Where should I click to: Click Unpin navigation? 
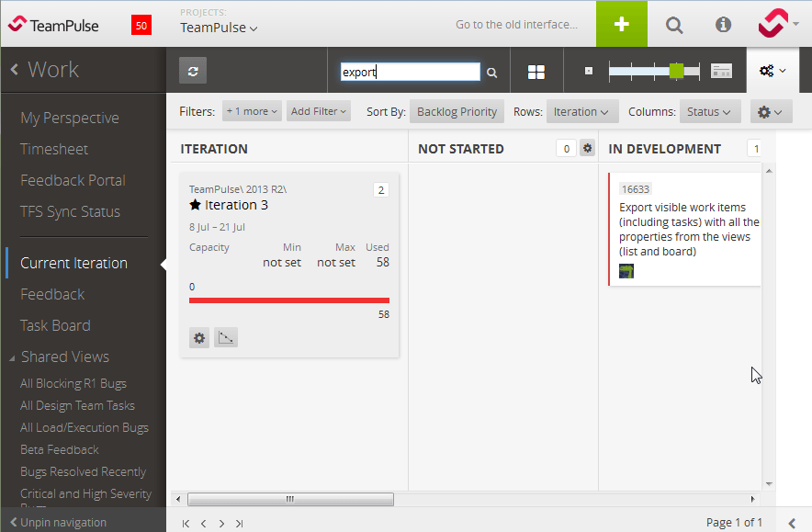pyautogui.click(x=58, y=522)
